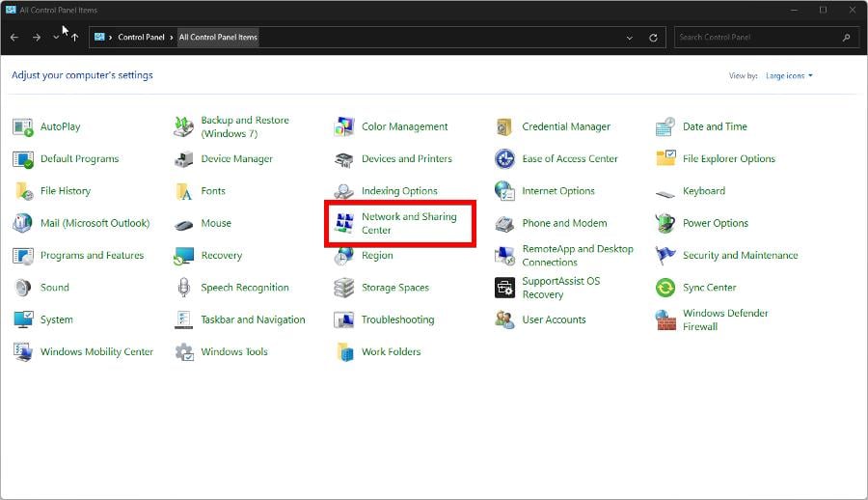Click the Windows Defender Firewall icon
Viewport: 868px width, 500px height.
coord(665,319)
